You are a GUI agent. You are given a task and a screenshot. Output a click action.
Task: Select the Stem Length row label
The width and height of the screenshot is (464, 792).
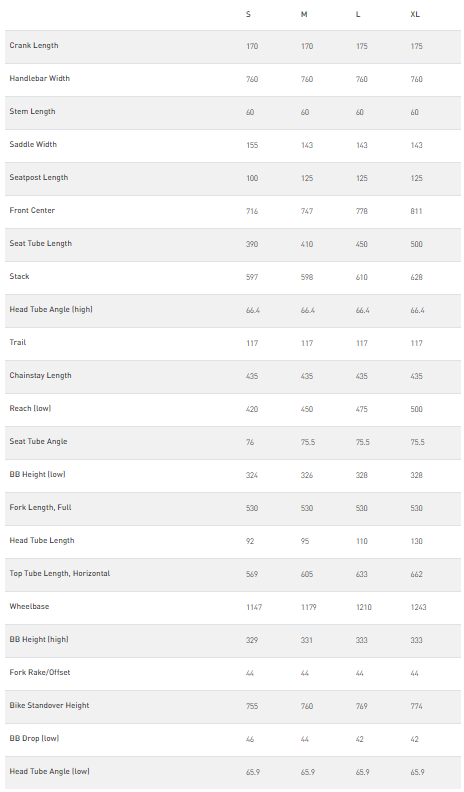32,112
